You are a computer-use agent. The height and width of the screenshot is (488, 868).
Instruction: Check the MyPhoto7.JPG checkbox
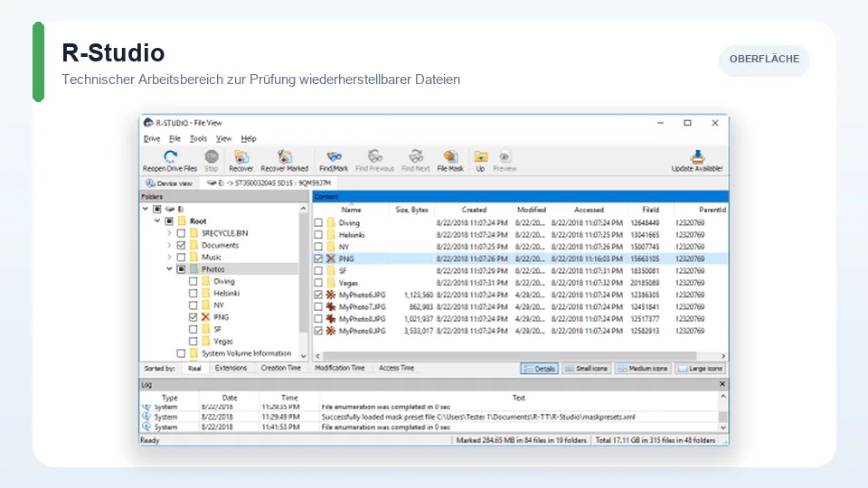[318, 306]
